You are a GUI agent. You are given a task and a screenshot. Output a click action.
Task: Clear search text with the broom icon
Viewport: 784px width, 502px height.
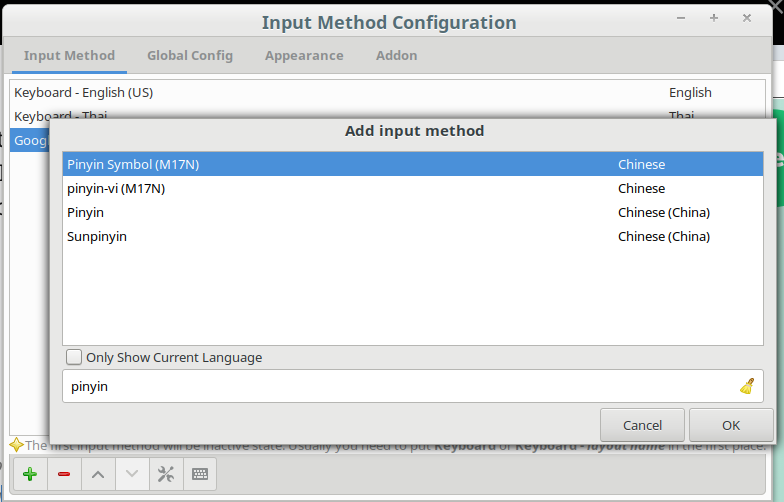(746, 386)
